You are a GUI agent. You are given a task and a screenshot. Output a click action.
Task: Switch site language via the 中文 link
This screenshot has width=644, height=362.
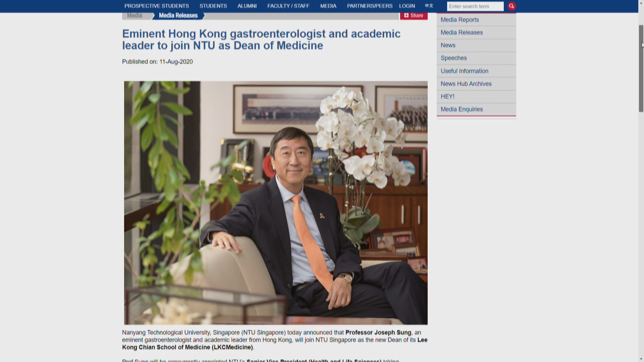point(429,6)
